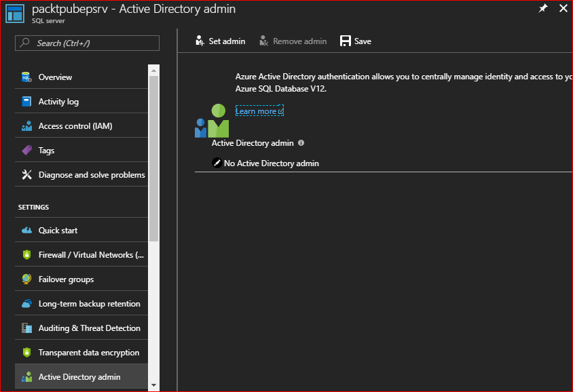Click the Transparent data encryption shield icon

(x=26, y=353)
